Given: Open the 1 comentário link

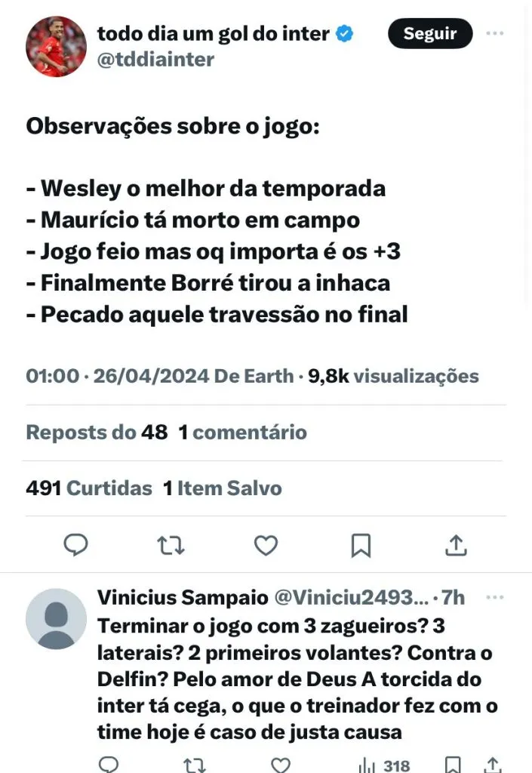Looking at the screenshot, I should [243, 433].
